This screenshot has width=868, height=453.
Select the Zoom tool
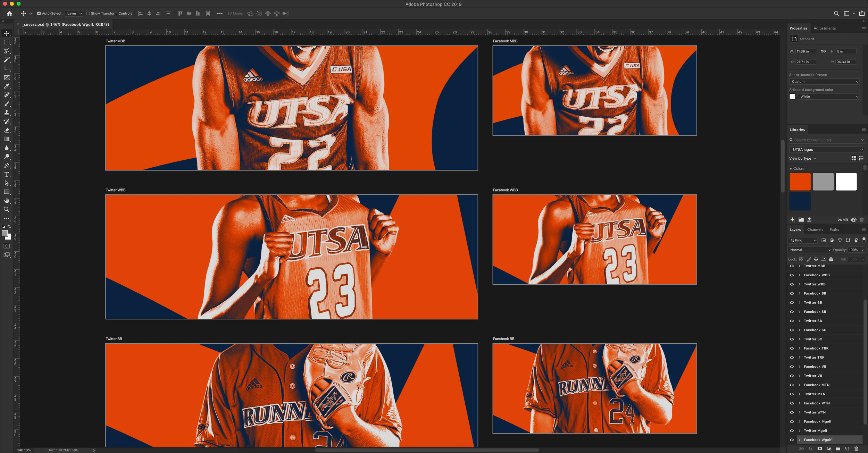[x=7, y=210]
